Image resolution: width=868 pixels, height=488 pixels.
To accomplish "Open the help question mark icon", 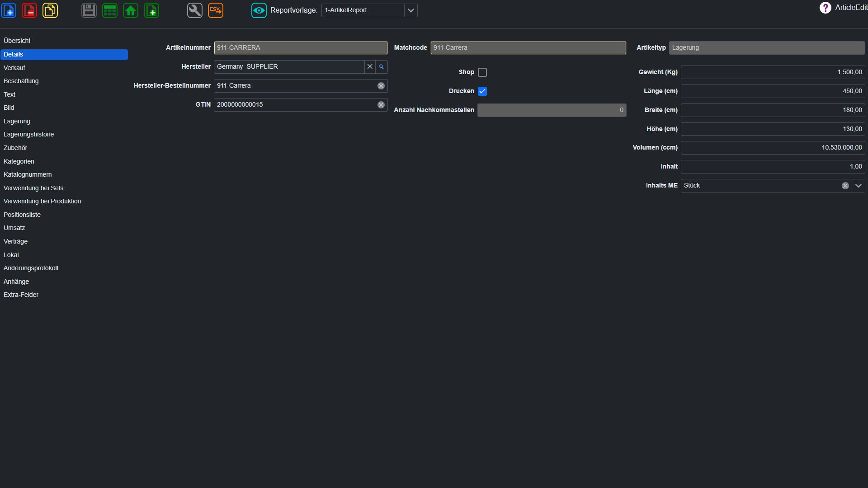I will click(826, 8).
